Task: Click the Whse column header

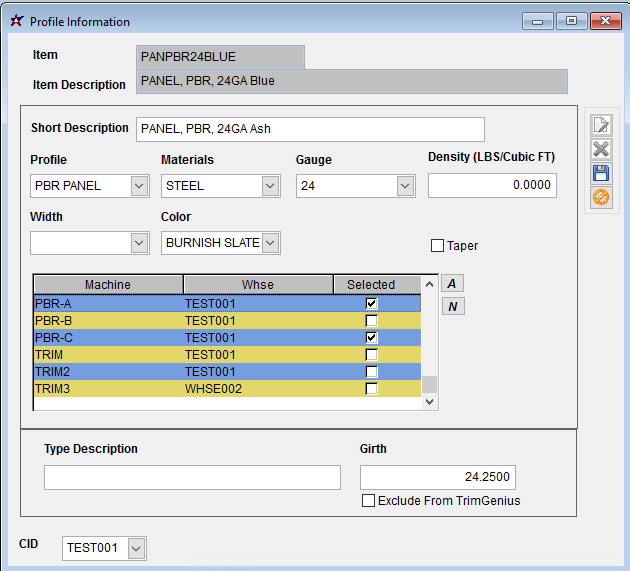Action: coord(257,285)
